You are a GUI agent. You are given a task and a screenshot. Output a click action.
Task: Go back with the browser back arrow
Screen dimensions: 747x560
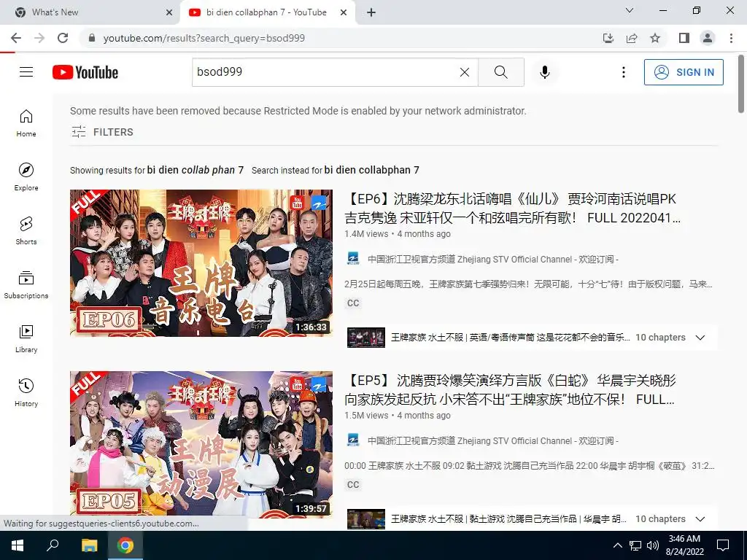pos(16,38)
